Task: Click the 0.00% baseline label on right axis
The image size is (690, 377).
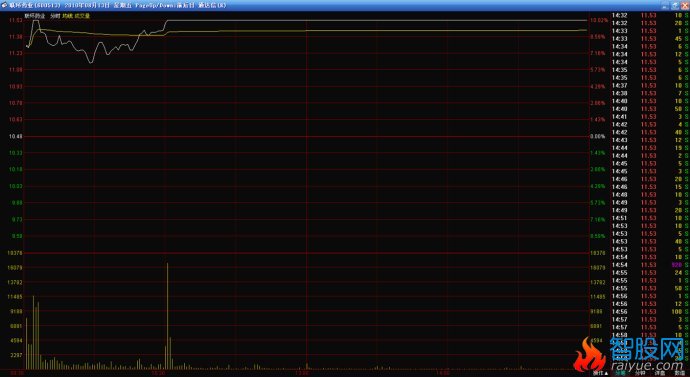Action: (x=598, y=136)
